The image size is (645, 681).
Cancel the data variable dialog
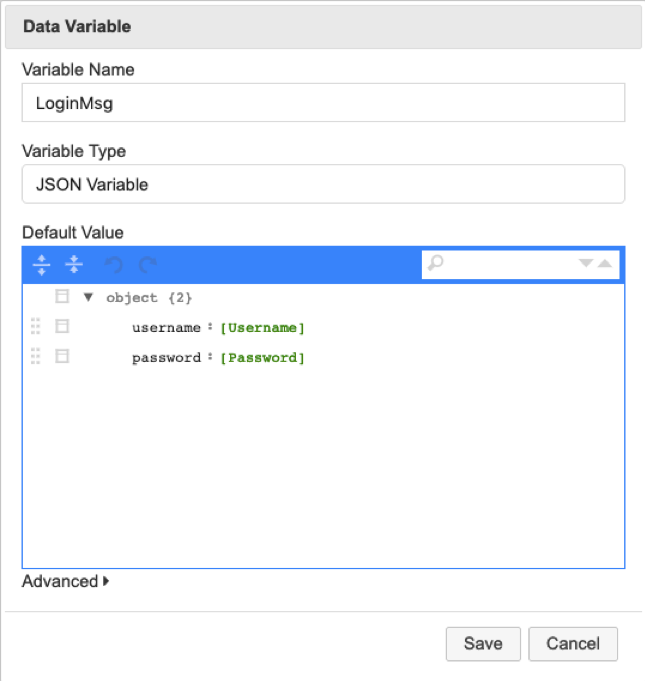[x=573, y=644]
